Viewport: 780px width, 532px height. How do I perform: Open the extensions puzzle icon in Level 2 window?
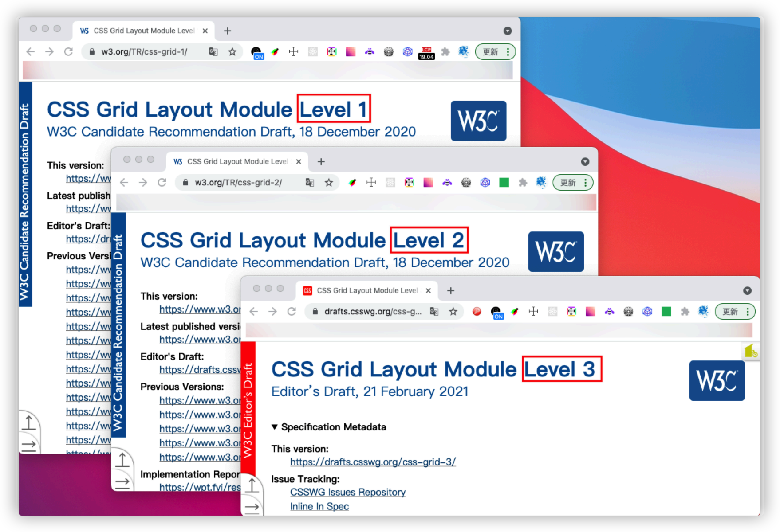coord(523,182)
